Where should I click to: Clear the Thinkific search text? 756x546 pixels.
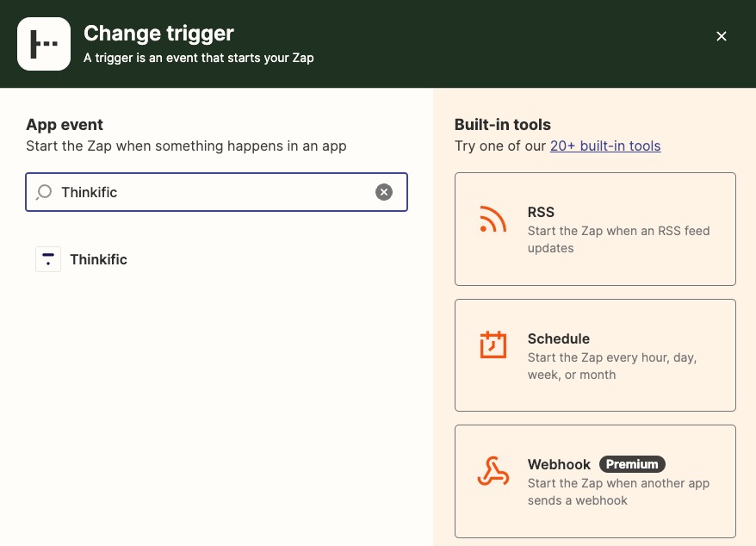tap(384, 192)
